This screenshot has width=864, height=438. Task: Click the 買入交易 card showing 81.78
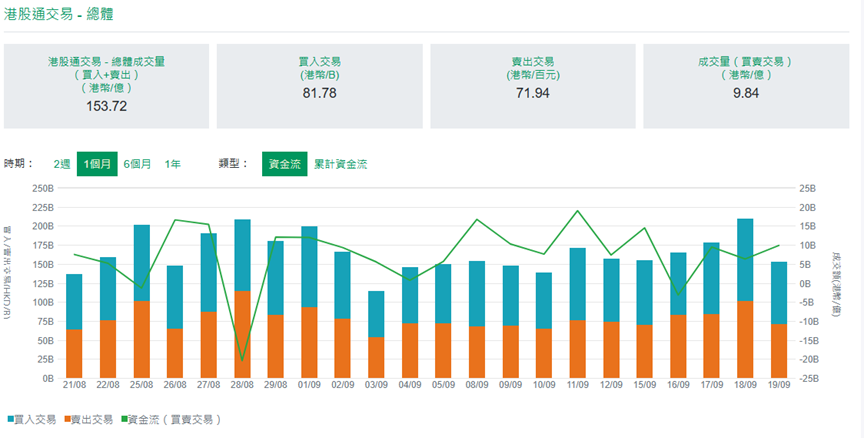[319, 86]
